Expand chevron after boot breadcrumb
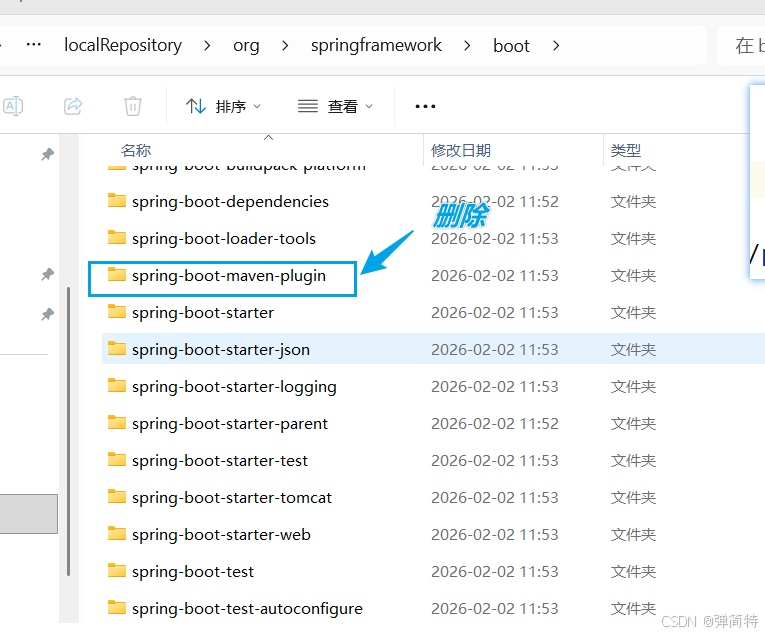The image size is (765, 635). 556,46
